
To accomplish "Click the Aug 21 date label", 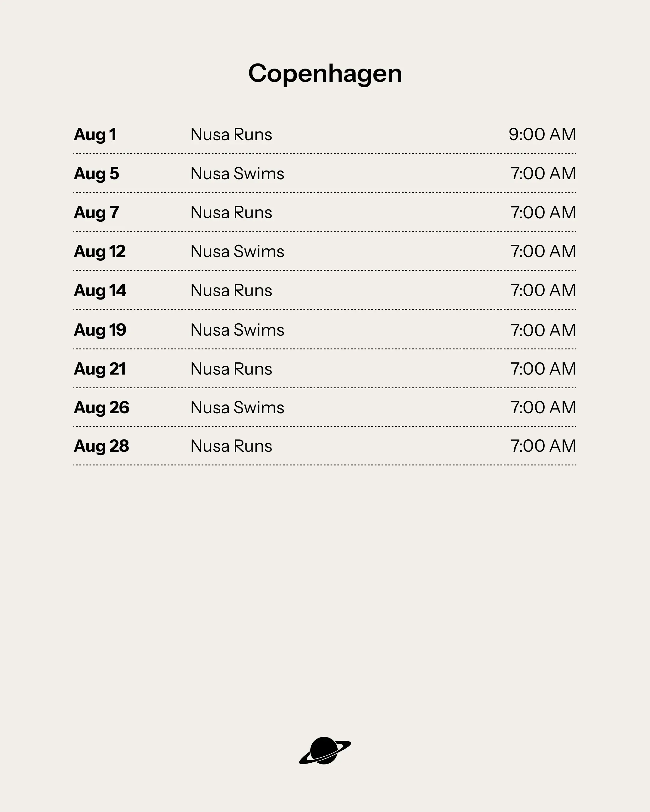I will [100, 369].
